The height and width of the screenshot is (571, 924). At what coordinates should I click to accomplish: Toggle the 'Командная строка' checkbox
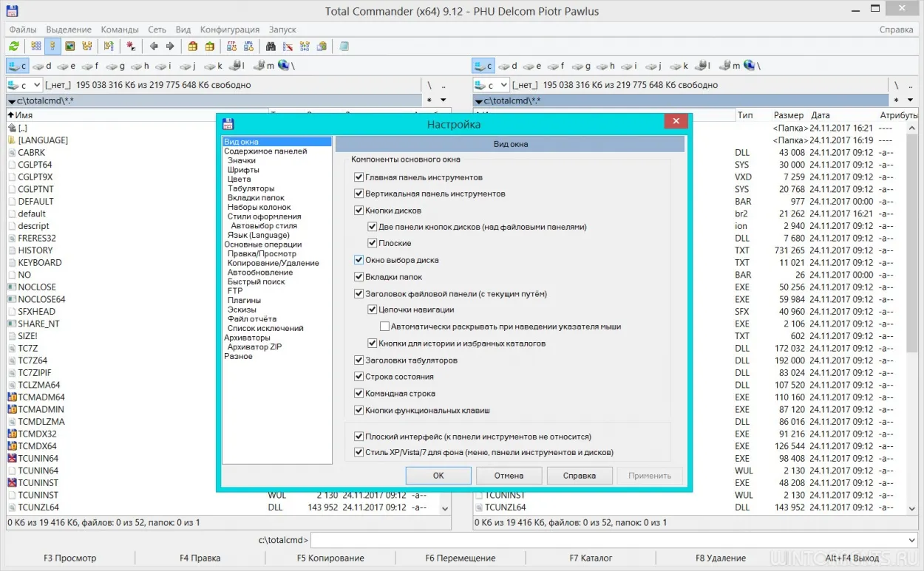(359, 394)
